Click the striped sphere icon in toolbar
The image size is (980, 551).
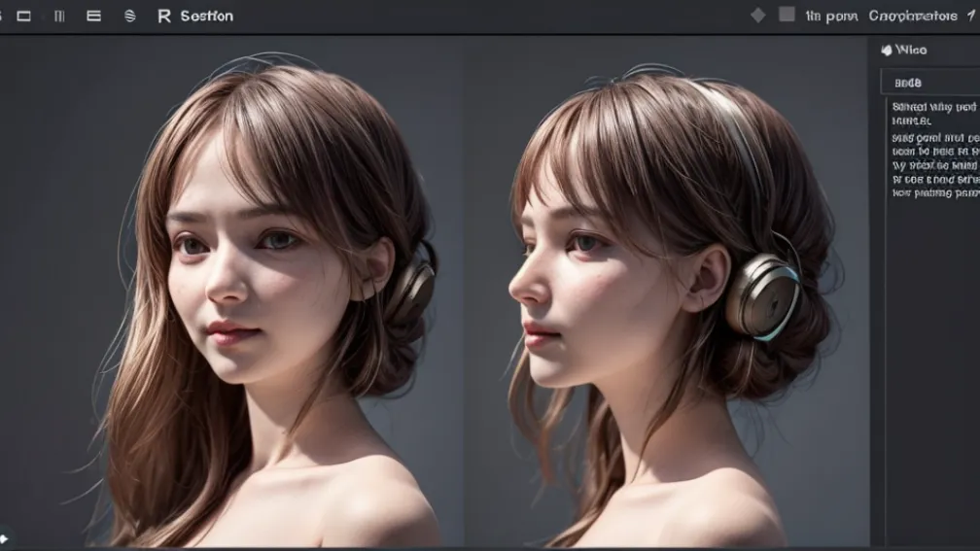point(130,17)
